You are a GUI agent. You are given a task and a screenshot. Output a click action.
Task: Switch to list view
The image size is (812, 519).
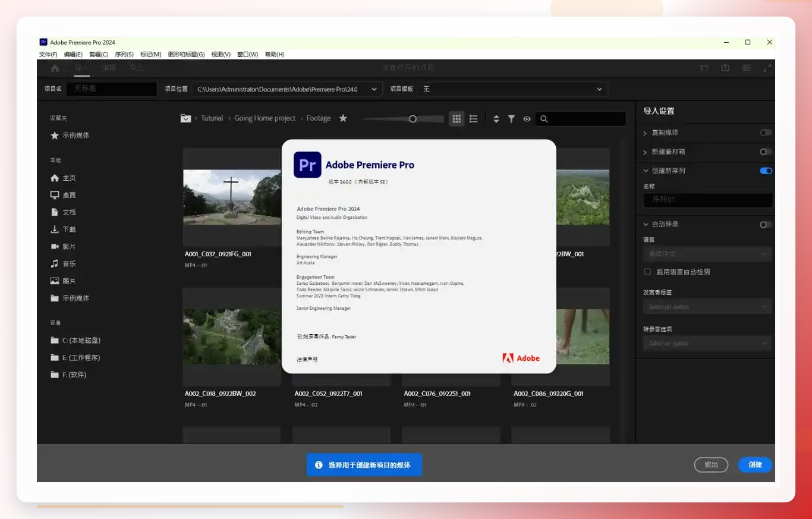(x=474, y=119)
